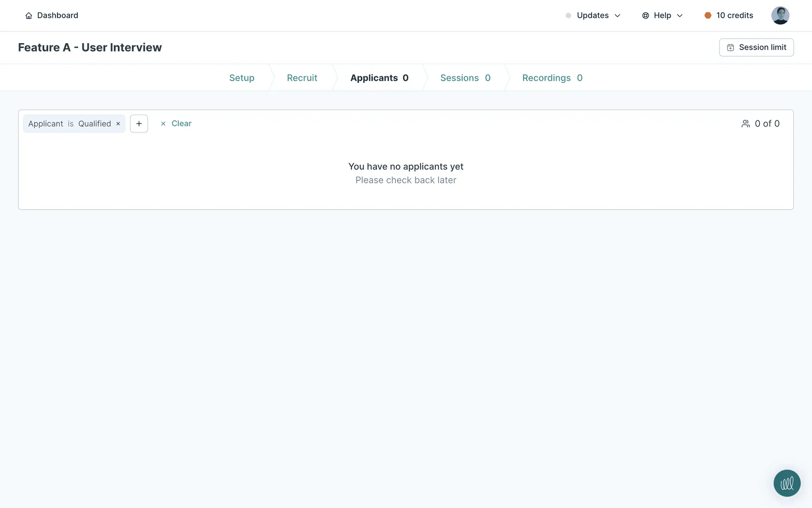This screenshot has width=812, height=508.
Task: Switch to the Setup tab
Action: pos(241,78)
